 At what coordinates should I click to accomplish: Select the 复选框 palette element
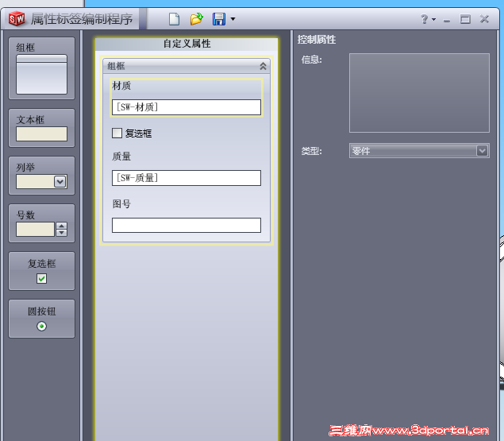42,271
